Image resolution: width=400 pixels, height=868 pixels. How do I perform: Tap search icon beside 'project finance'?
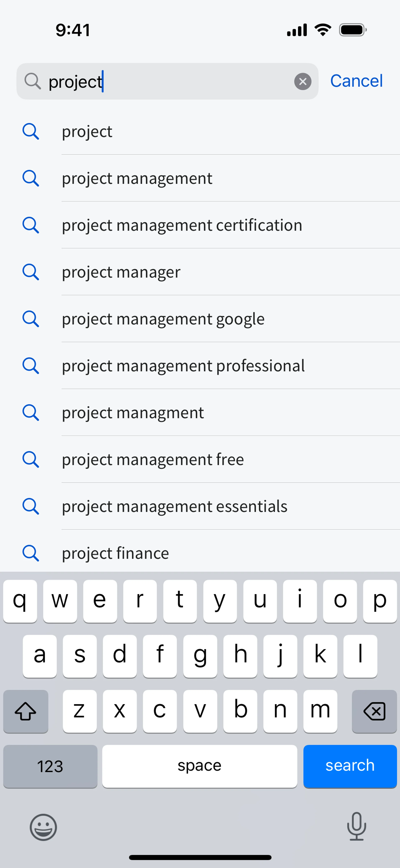point(31,553)
